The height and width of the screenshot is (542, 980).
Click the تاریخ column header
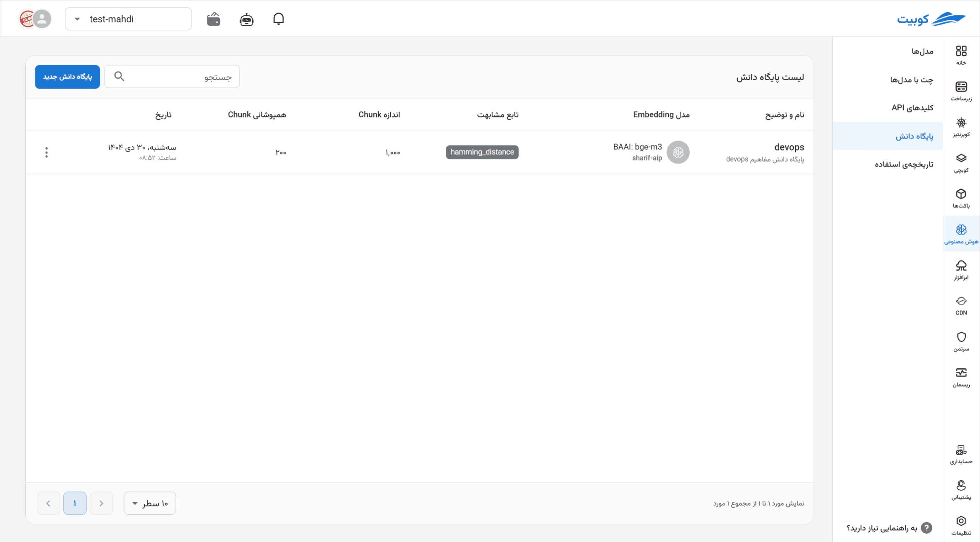pyautogui.click(x=163, y=115)
